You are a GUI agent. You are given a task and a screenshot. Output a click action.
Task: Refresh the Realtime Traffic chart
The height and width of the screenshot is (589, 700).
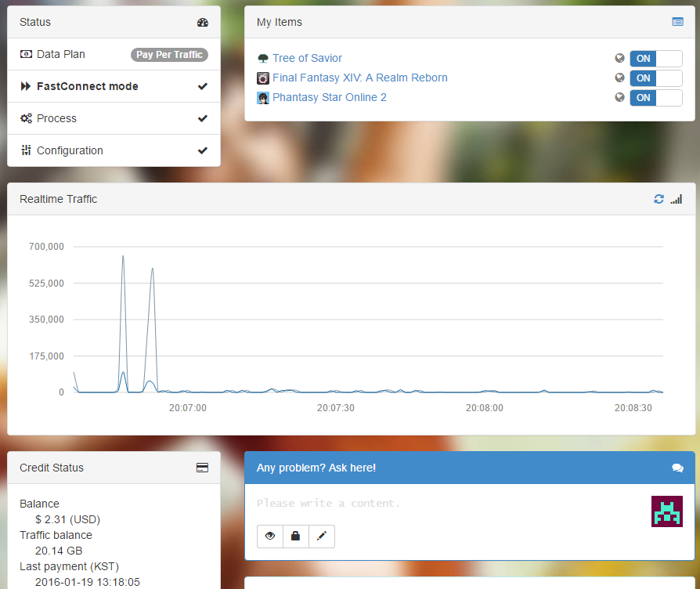point(659,199)
